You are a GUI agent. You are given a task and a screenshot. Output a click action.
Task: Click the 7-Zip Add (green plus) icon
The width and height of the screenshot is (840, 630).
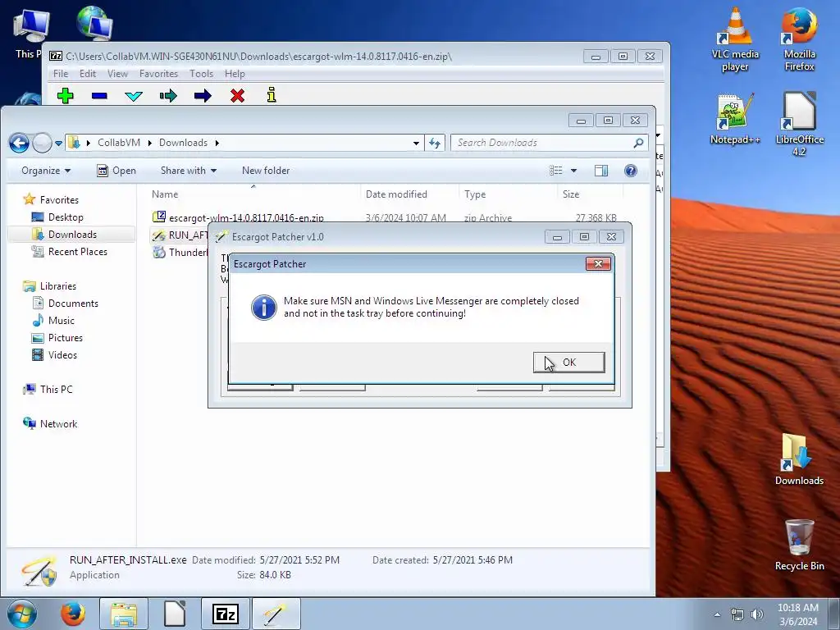[x=66, y=96]
